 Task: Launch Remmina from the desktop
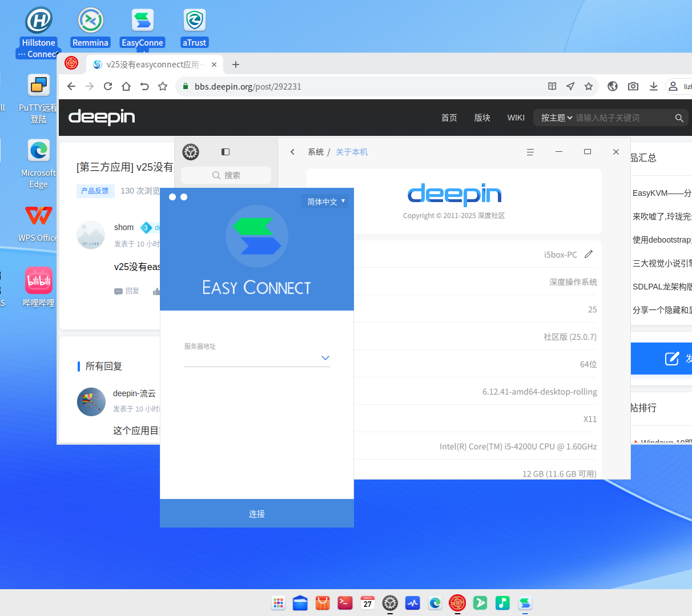[x=90, y=21]
